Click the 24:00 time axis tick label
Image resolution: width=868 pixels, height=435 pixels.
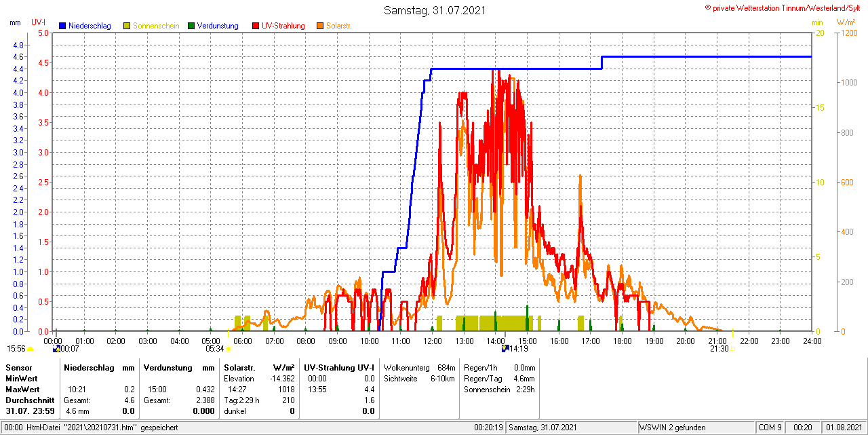pos(812,341)
